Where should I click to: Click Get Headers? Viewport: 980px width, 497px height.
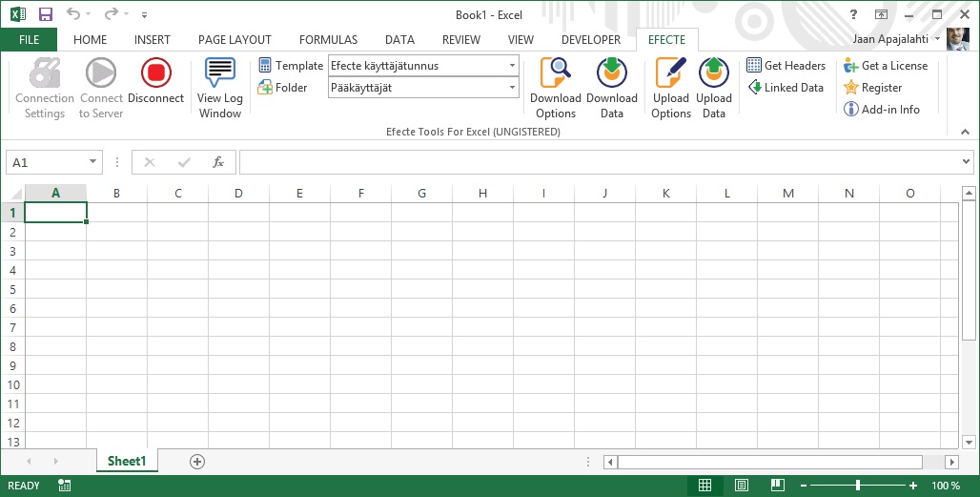click(786, 66)
